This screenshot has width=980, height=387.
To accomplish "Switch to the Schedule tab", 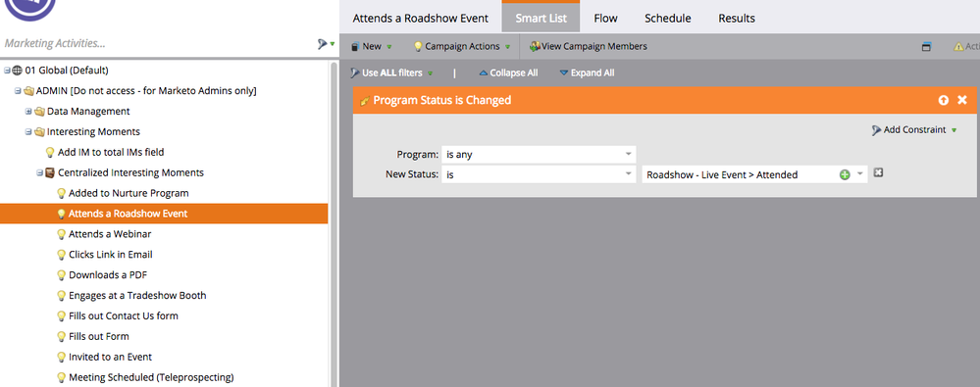I will [x=667, y=18].
